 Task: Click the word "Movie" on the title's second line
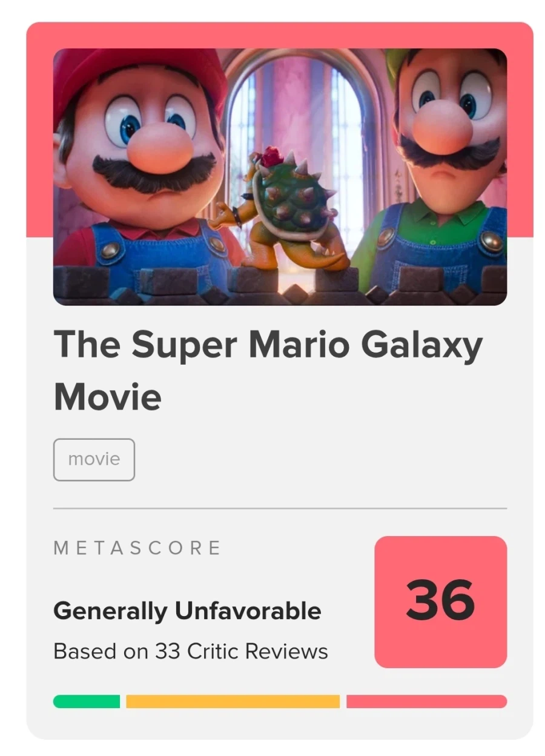[108, 396]
